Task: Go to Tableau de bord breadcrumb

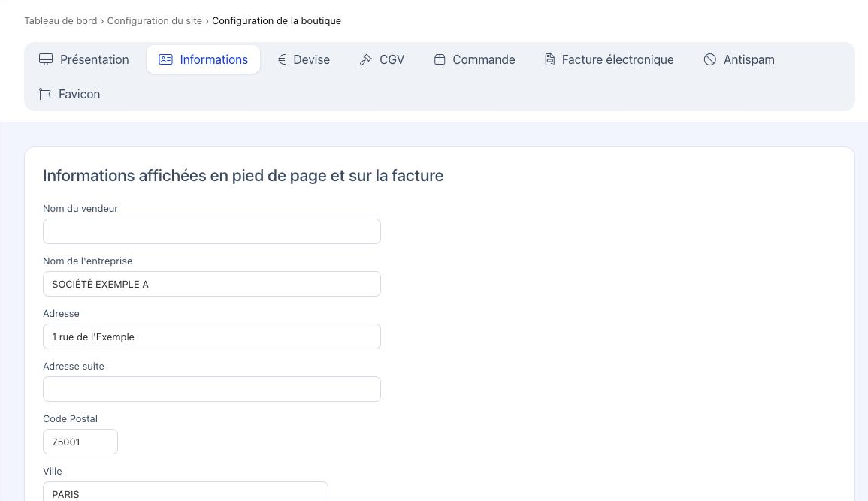Action: tap(61, 20)
